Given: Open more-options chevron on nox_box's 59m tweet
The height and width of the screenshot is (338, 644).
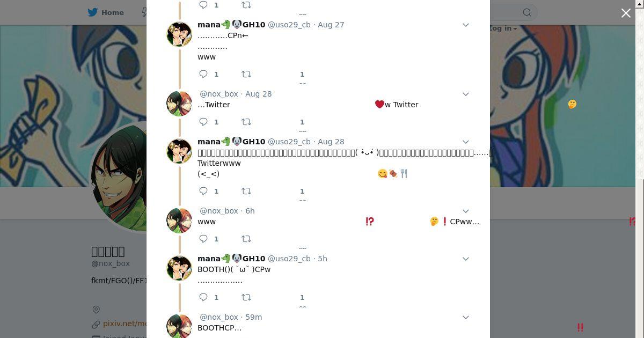Looking at the screenshot, I should click(x=466, y=317).
